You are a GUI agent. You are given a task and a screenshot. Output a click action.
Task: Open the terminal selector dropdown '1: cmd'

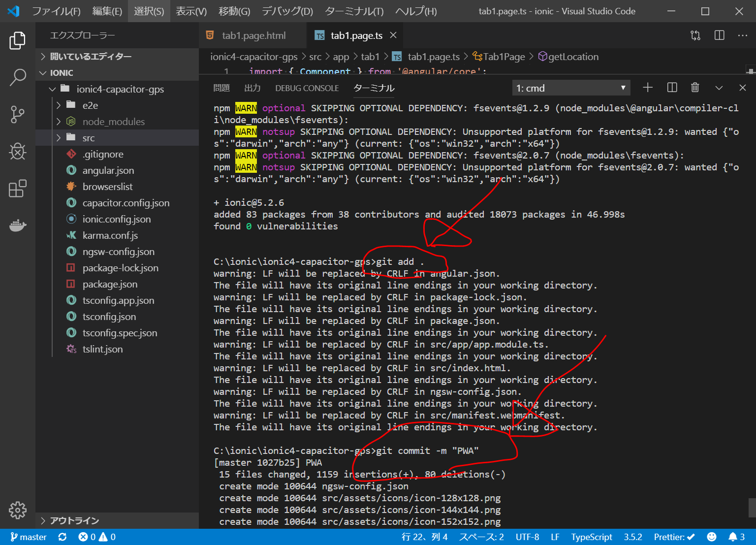571,88
